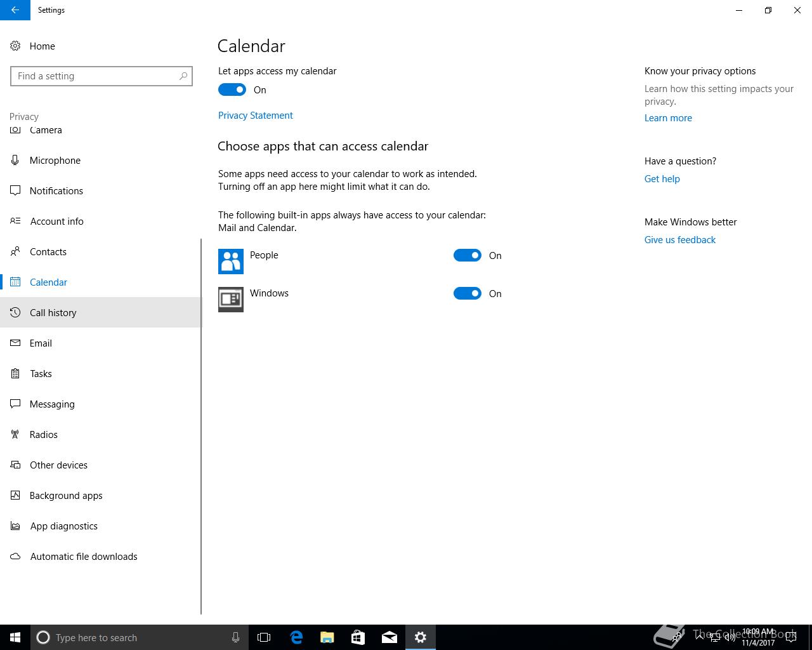The height and width of the screenshot is (650, 812).
Task: Click the Get help link
Action: (x=662, y=179)
